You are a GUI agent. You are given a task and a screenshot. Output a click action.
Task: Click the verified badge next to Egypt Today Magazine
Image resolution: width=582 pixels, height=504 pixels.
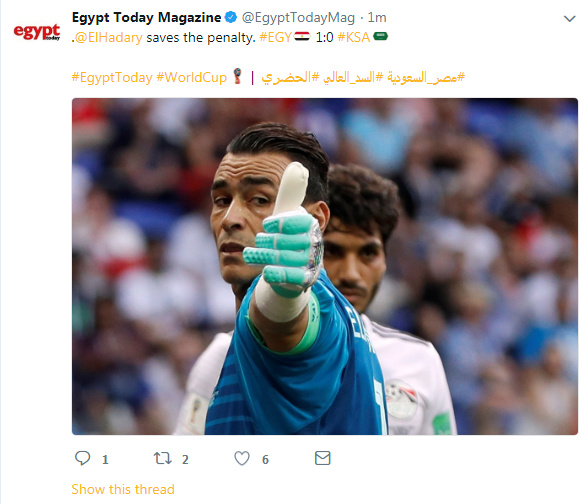coord(231,17)
